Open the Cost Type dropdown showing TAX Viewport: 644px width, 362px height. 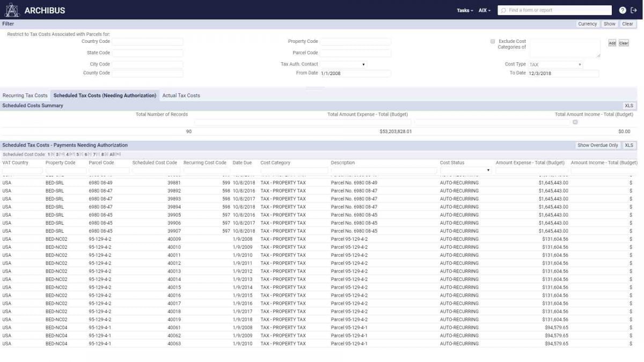point(580,64)
